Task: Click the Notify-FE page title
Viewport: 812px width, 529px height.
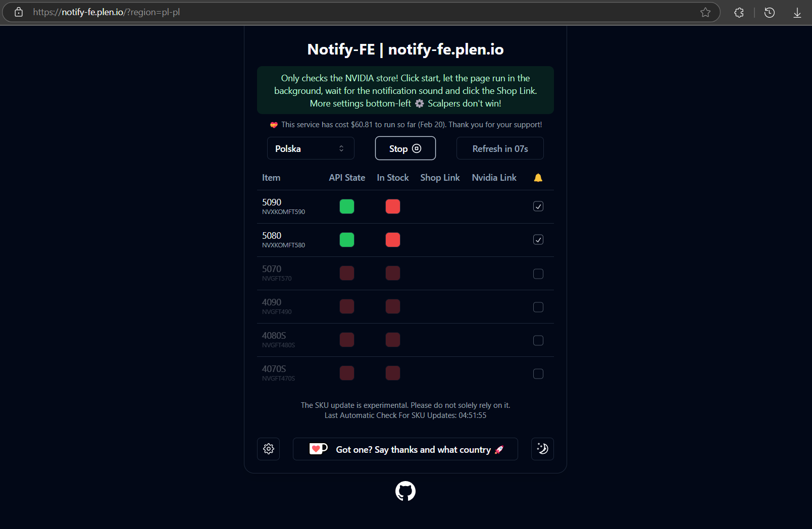Action: [x=405, y=49]
